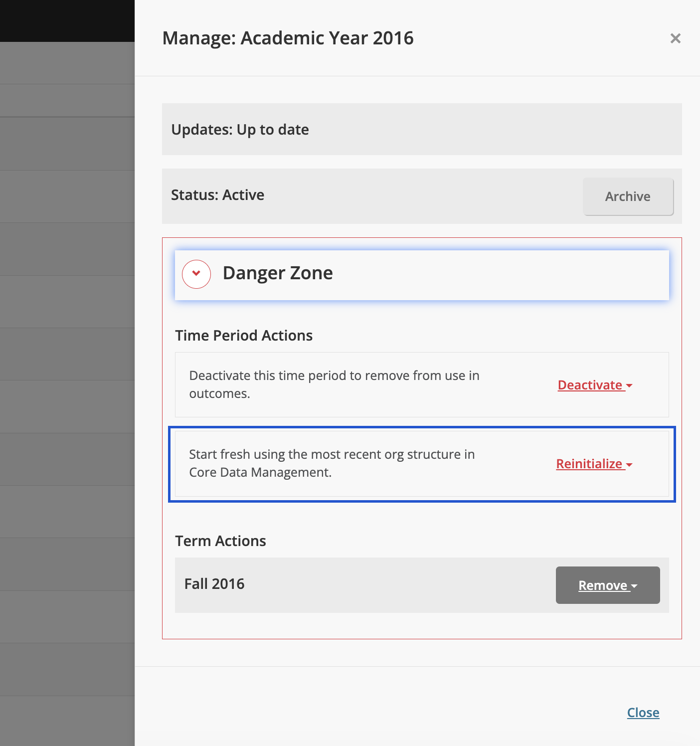Archive the Academic Year 2016 time period

(x=628, y=196)
